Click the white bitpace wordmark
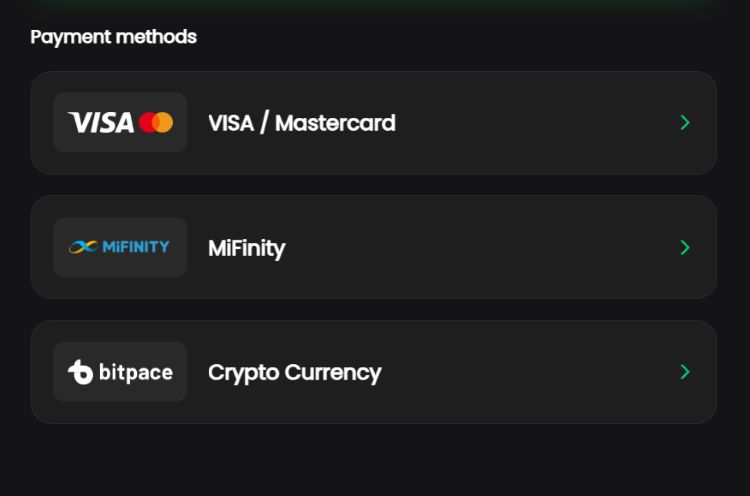 (x=135, y=373)
